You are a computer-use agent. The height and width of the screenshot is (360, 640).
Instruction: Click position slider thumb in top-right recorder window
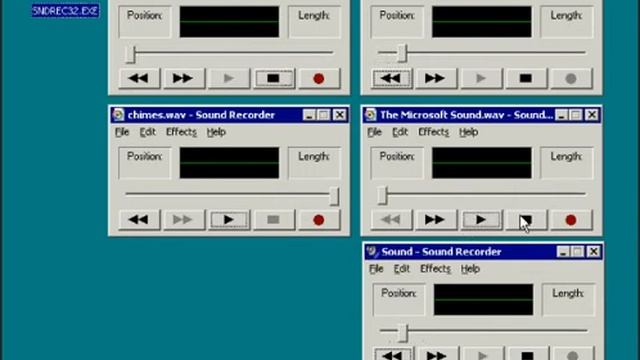402,53
